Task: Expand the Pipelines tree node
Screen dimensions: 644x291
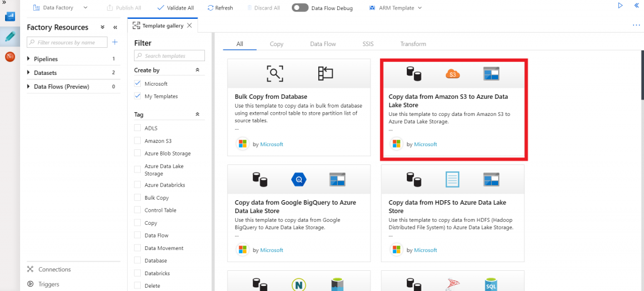Action: tap(28, 59)
